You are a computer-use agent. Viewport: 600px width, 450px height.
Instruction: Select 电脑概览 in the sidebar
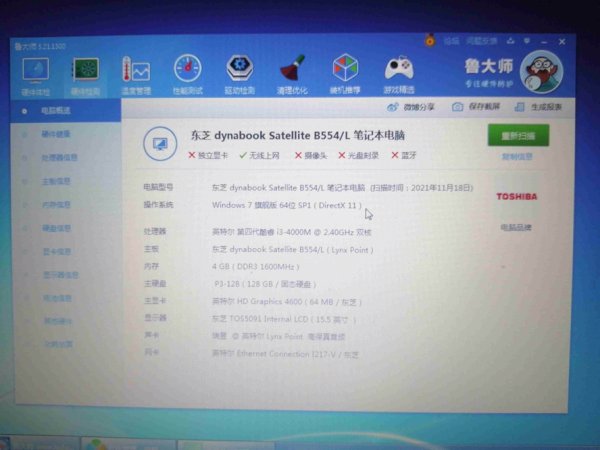pos(55,111)
